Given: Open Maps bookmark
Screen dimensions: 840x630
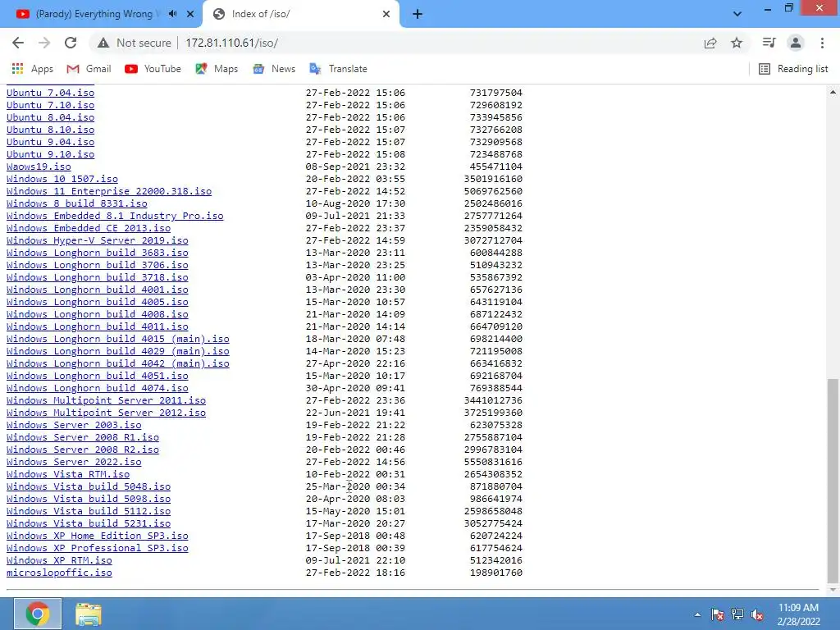Looking at the screenshot, I should (x=217, y=69).
